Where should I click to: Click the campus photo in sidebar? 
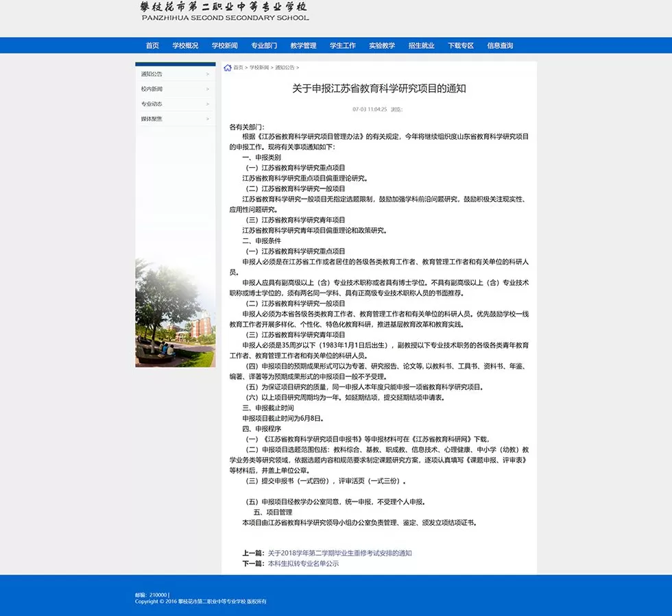176,312
